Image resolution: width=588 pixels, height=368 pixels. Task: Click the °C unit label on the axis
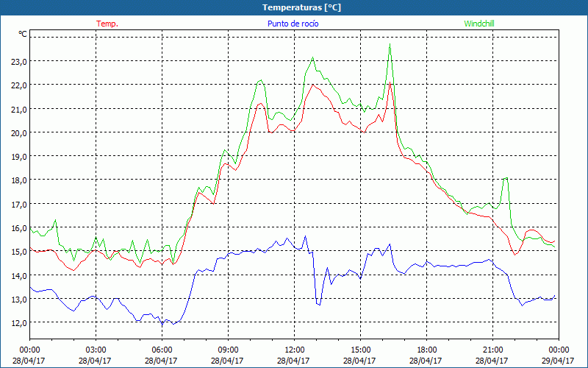[23, 34]
